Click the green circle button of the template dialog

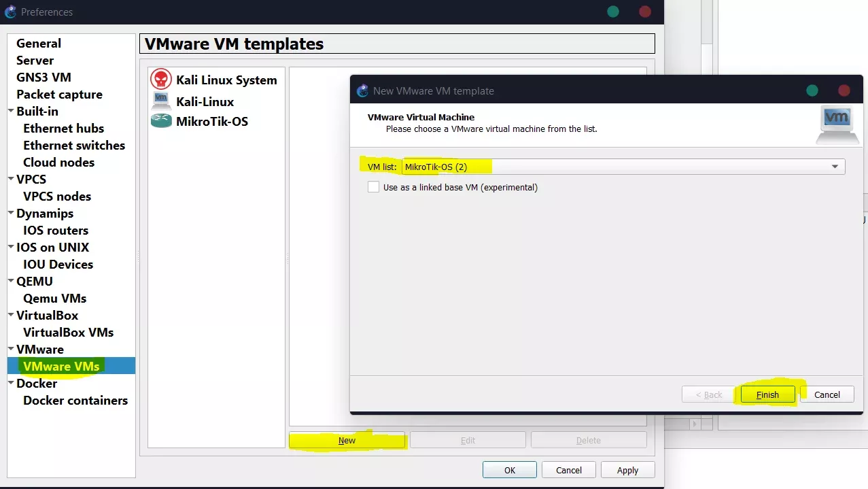point(812,90)
